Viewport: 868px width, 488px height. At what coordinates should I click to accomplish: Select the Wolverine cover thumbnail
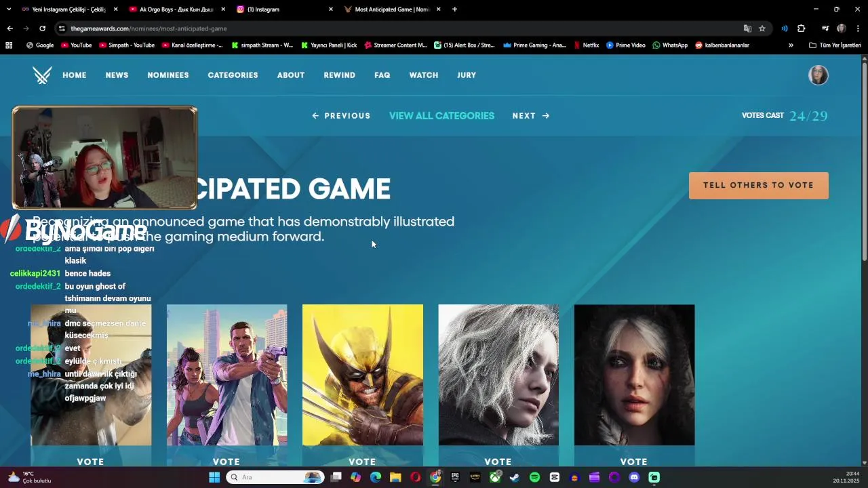(363, 375)
